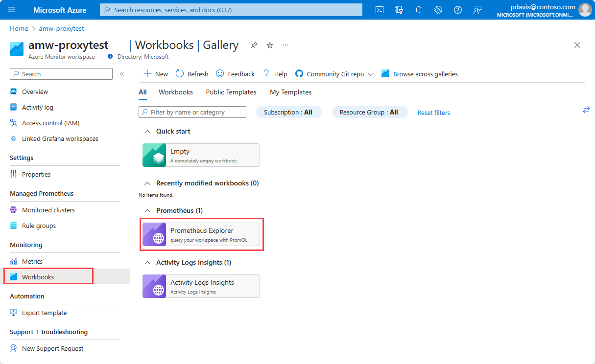Open the Community Git repo dropdown
The image size is (595, 364).
click(x=334, y=74)
